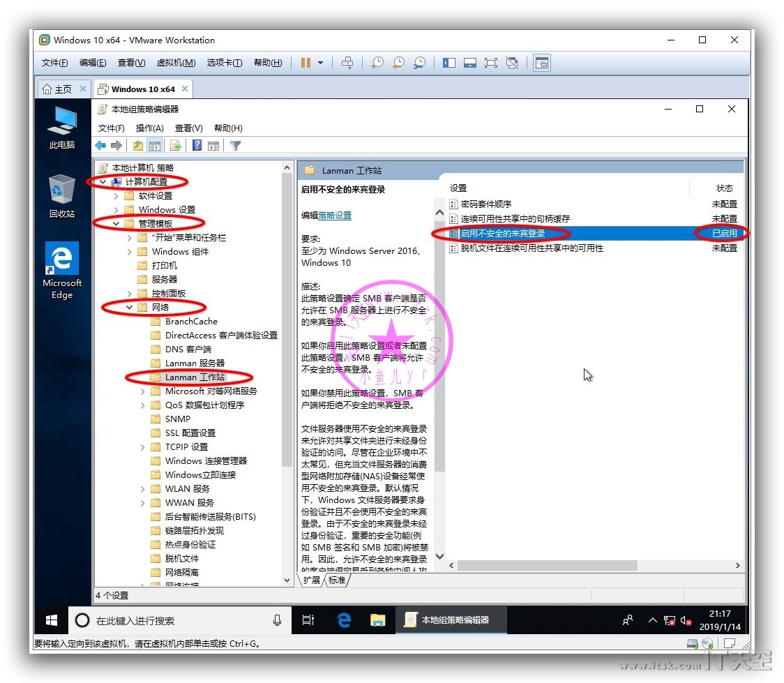Viewport: 784px width, 683px height.
Task: Switch to the 标准 tab at the bottom
Action: pos(336,580)
